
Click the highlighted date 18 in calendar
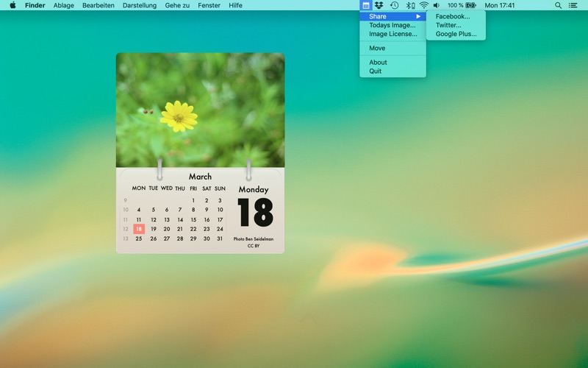point(139,229)
